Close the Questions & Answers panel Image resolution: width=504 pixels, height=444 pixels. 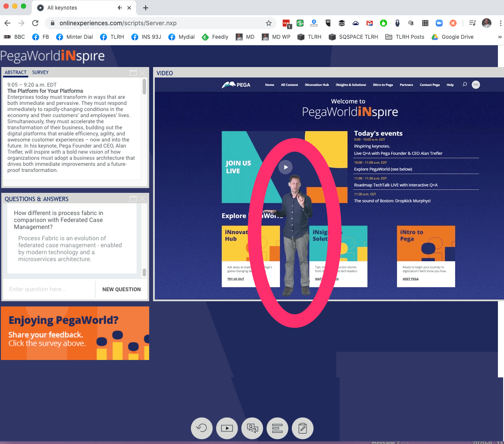(142, 199)
